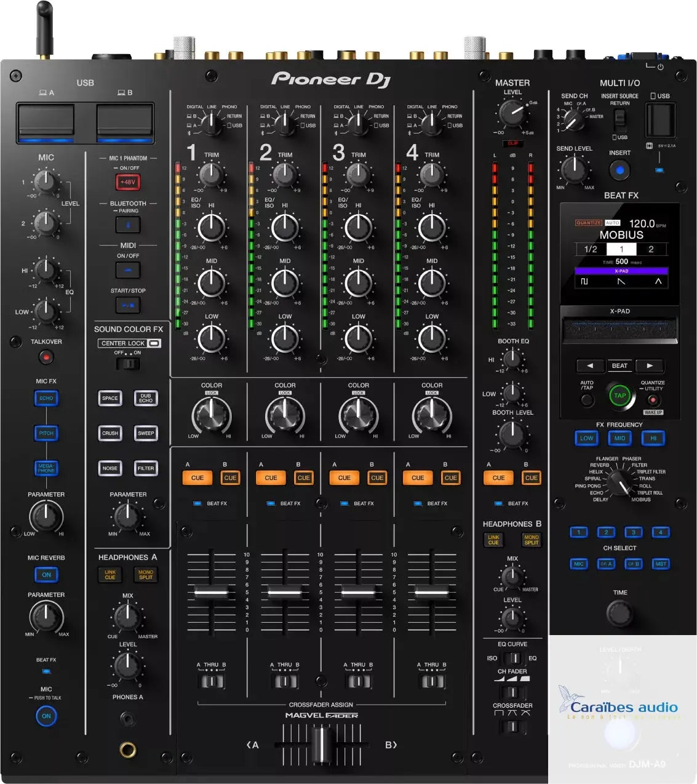Enable the Pitch mic FX
697x784 pixels.
click(46, 433)
